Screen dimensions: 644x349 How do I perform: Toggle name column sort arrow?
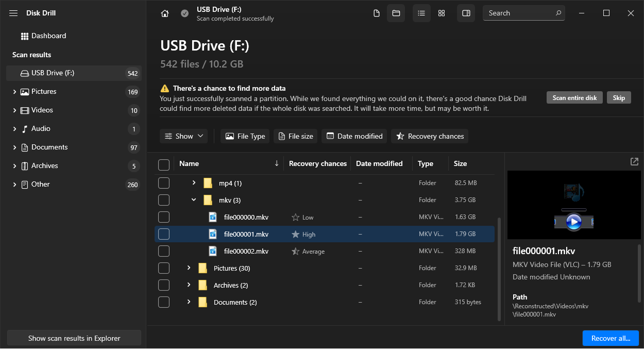pos(277,163)
